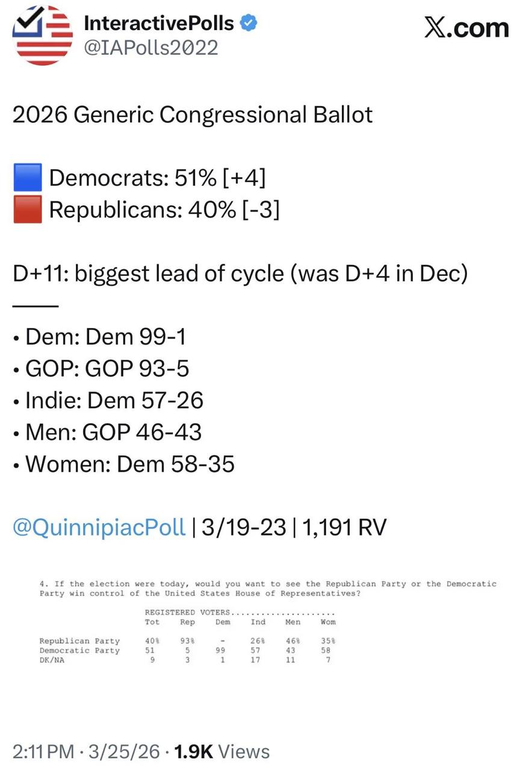Click the X.com logo
This screenshot has height=771, width=532.
[x=466, y=28]
